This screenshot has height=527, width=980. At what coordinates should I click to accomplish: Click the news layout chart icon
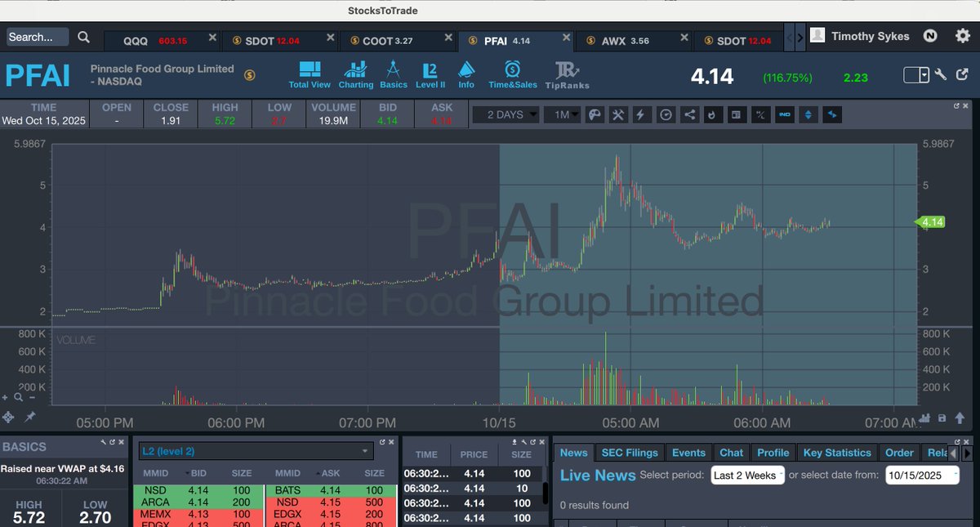pos(737,115)
